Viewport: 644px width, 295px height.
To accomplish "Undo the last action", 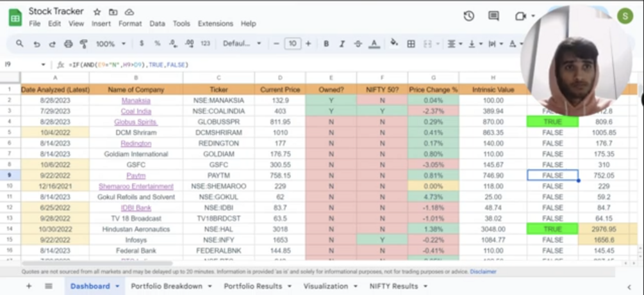I will 37,44.
